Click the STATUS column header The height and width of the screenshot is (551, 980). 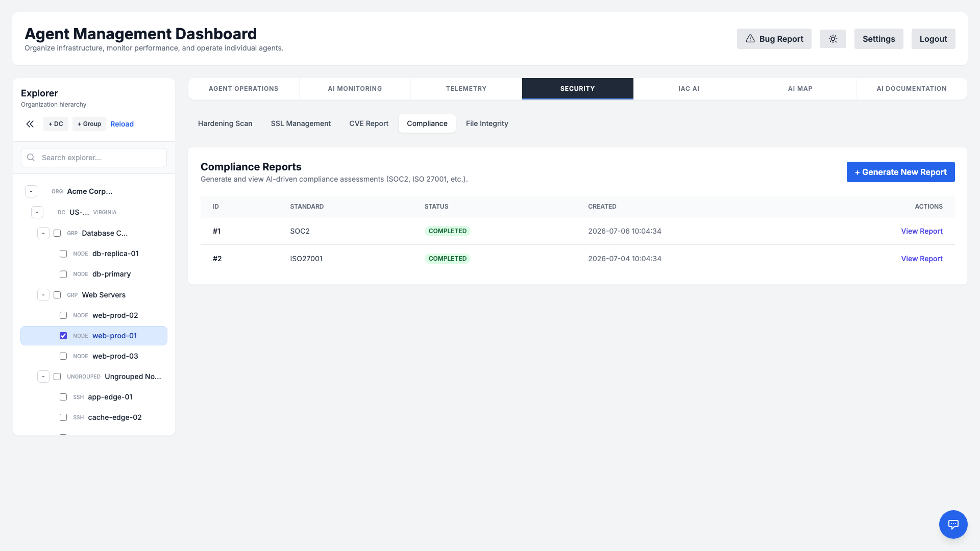pyautogui.click(x=436, y=207)
